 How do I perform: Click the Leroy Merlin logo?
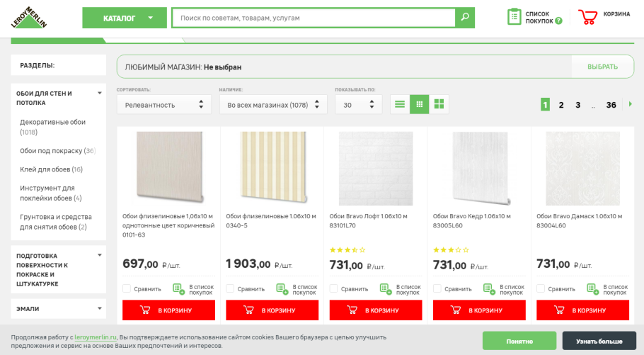29,17
